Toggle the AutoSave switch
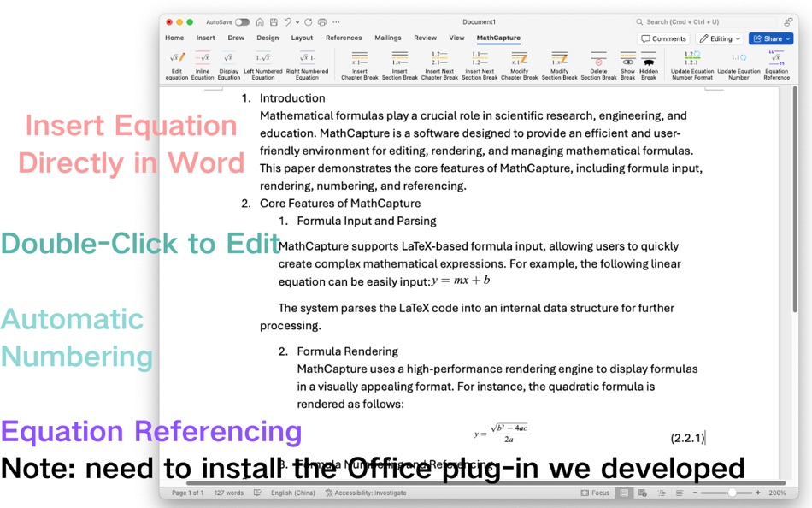The width and height of the screenshot is (812, 508). (x=242, y=21)
